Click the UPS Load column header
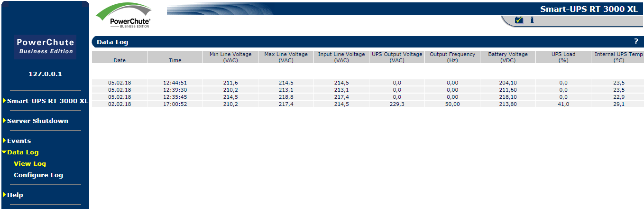Viewport: 644px width, 209px height. click(x=563, y=57)
